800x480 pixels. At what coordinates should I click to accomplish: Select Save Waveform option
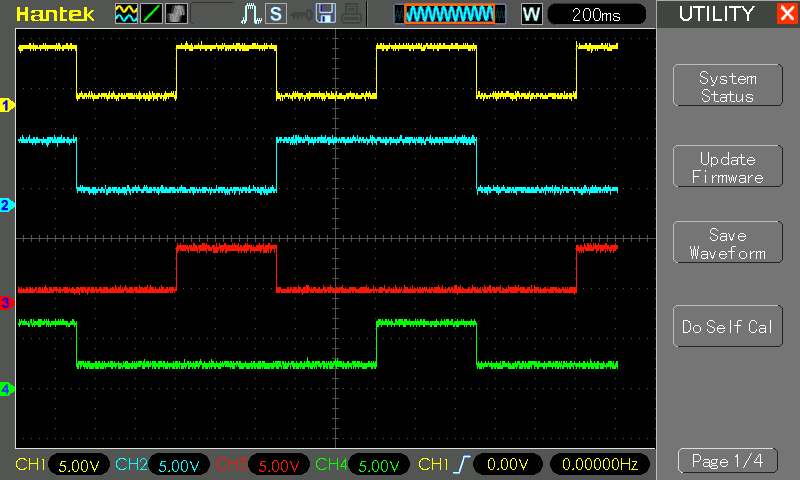(727, 244)
